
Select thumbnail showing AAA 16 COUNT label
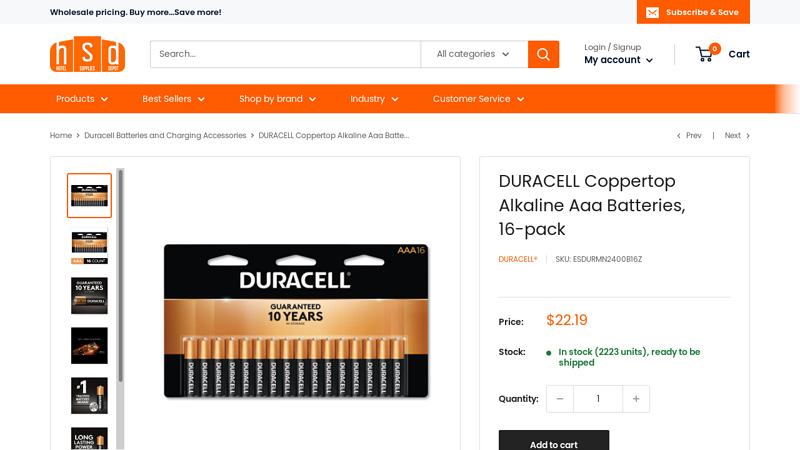pos(89,246)
